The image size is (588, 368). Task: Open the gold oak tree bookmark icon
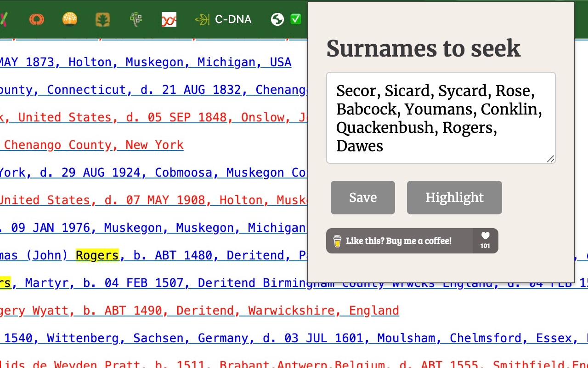[x=102, y=19]
